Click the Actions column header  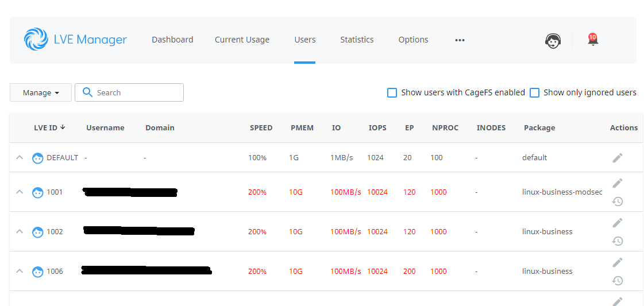(623, 127)
